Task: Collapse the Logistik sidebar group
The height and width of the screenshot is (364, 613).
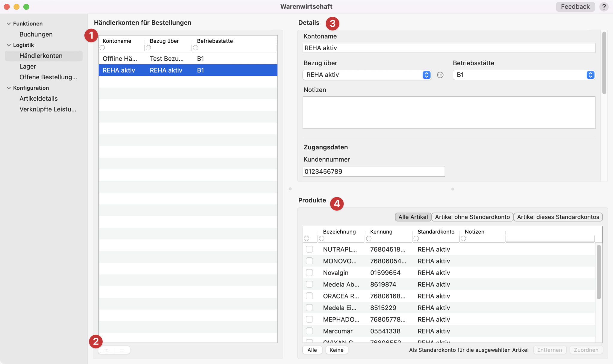Action: 9,45
